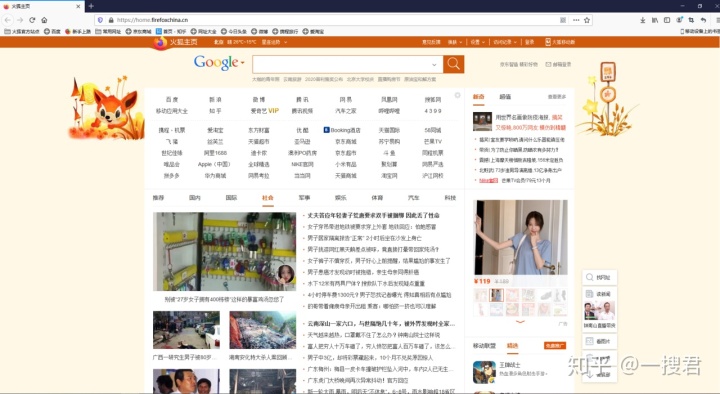
Task: Open the 常用网址 bookmark folder
Action: [108, 32]
